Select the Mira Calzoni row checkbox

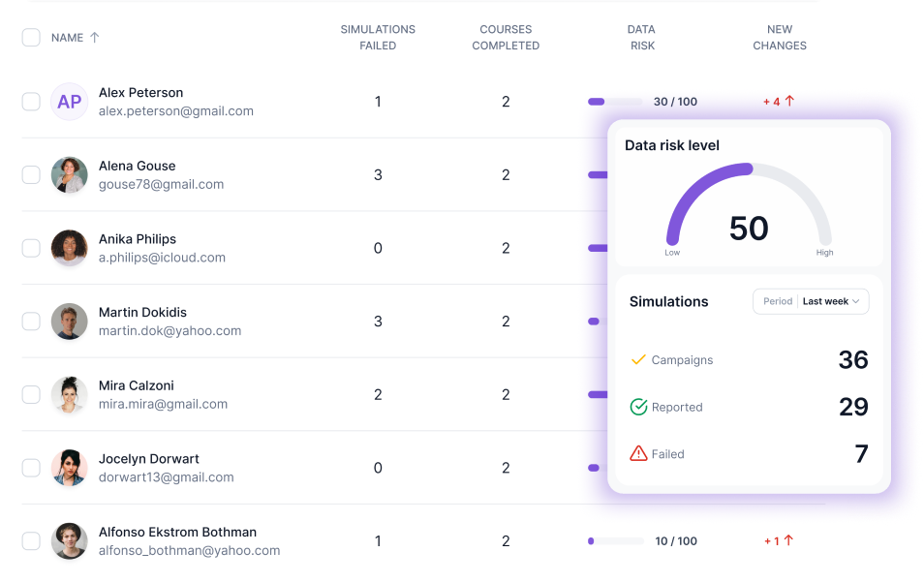[x=31, y=394]
